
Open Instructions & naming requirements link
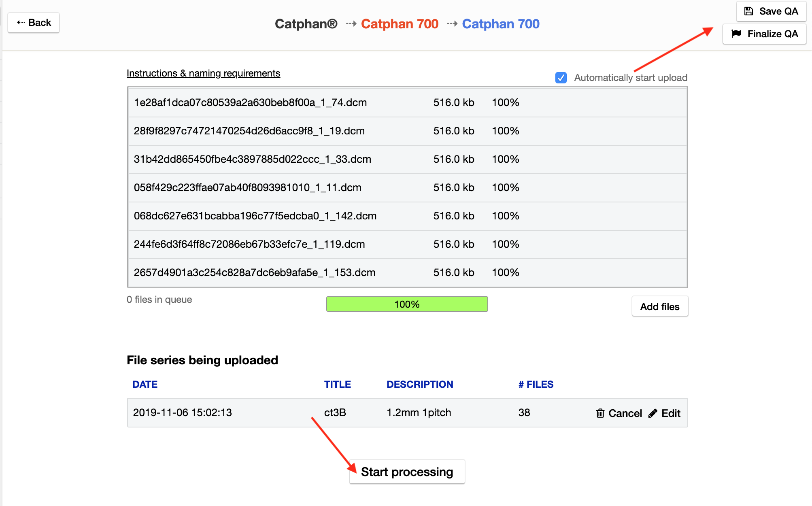203,73
